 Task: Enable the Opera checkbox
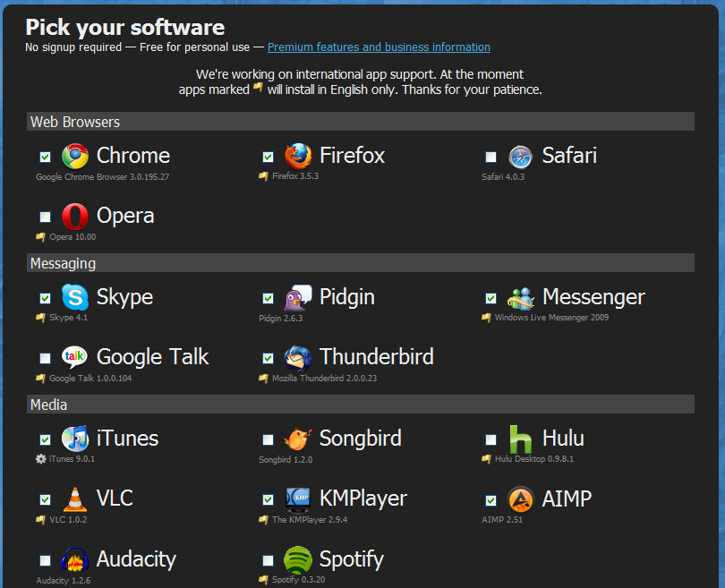pos(46,217)
